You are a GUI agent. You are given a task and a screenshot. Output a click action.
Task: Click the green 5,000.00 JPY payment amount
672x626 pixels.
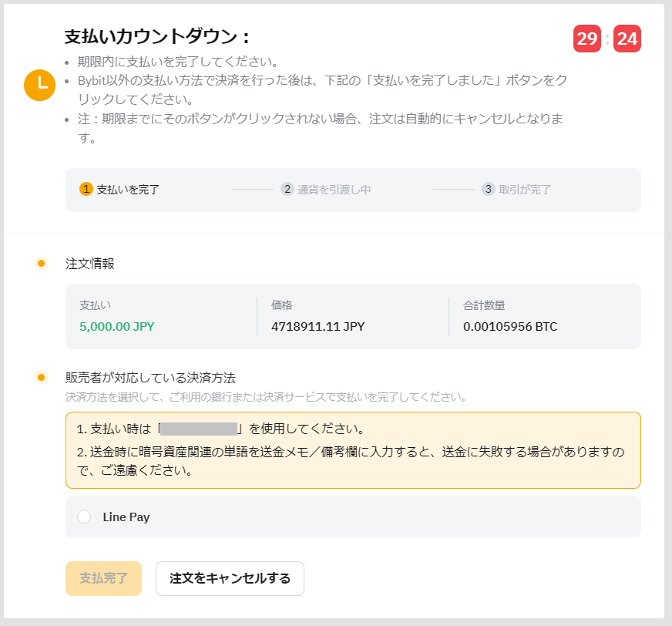click(117, 326)
